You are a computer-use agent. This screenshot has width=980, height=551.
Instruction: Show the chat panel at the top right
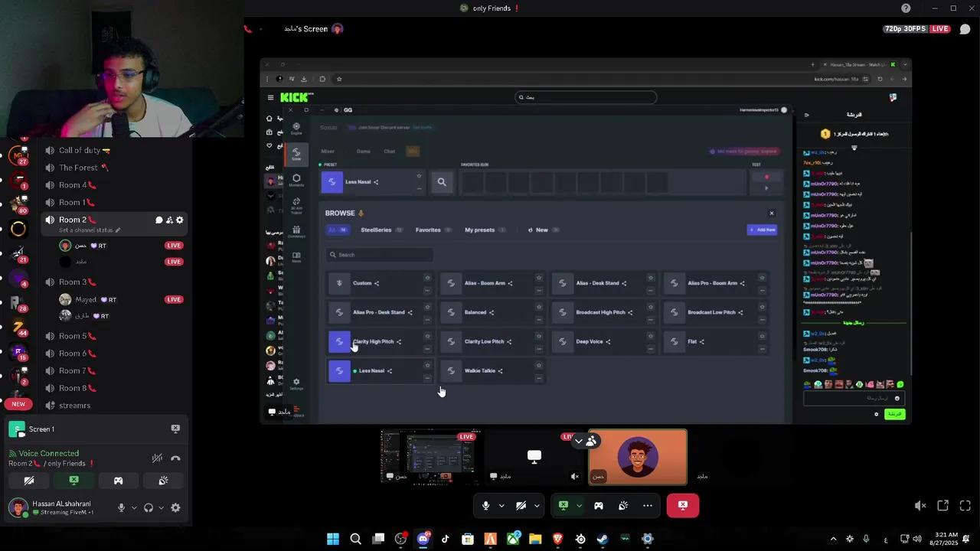point(965,29)
